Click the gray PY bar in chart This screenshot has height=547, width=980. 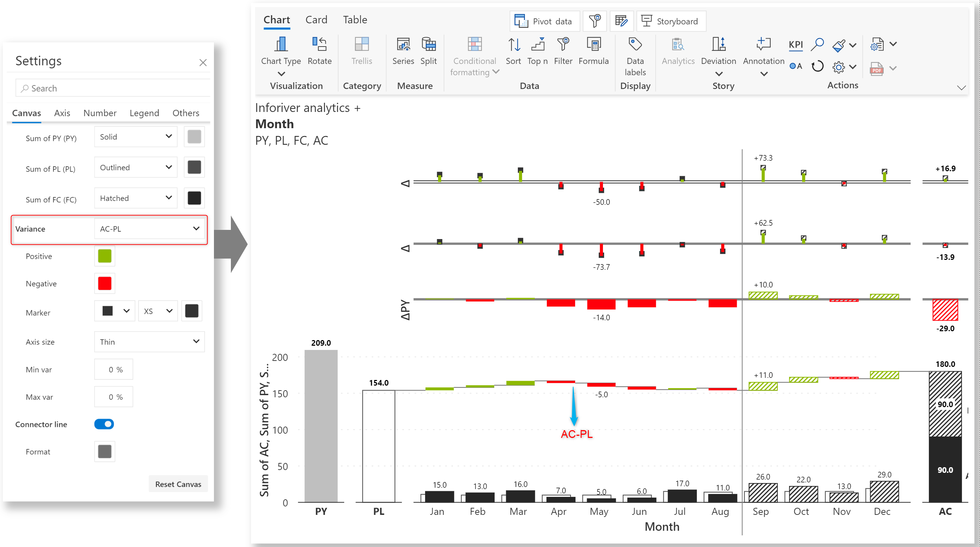[321, 426]
